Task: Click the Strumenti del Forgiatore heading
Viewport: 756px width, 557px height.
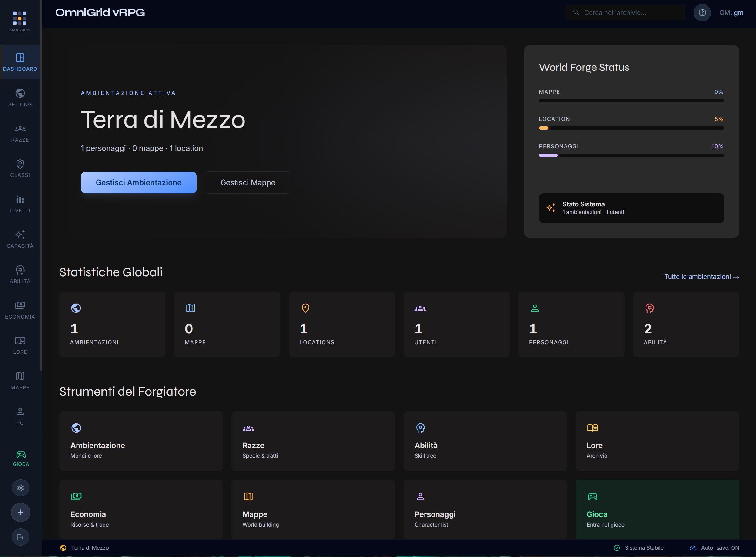Action: [x=127, y=392]
